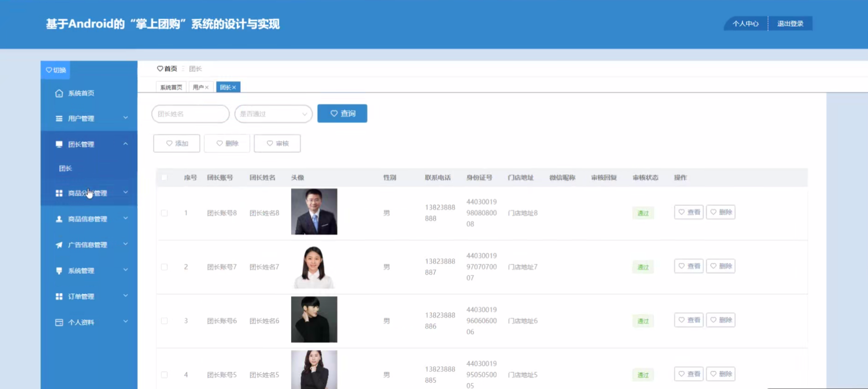
Task: Click the 门店地址6 cell
Action: tap(523, 321)
